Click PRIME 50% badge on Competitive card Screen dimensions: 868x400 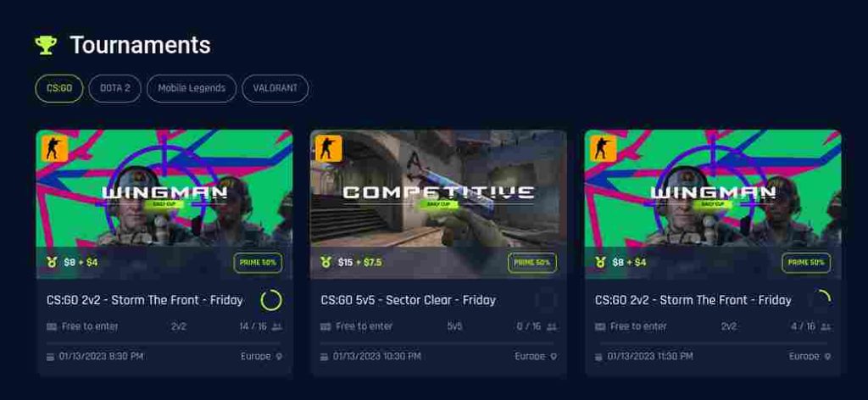532,263
